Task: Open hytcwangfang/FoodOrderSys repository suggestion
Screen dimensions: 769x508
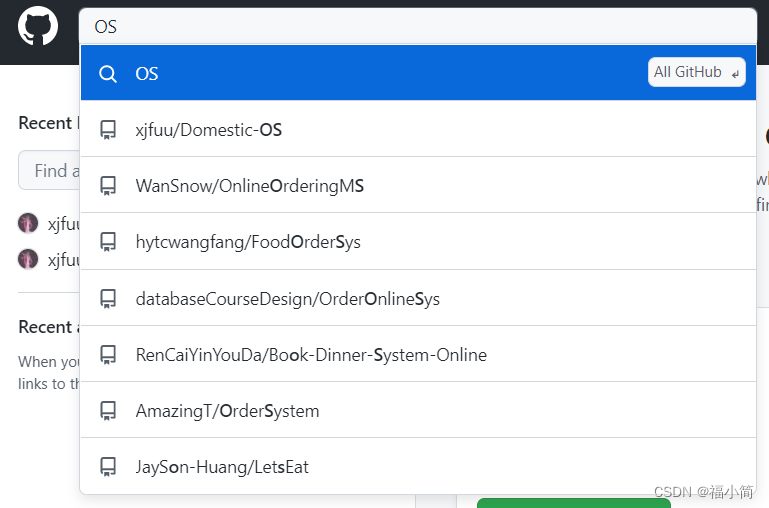Action: [x=418, y=241]
